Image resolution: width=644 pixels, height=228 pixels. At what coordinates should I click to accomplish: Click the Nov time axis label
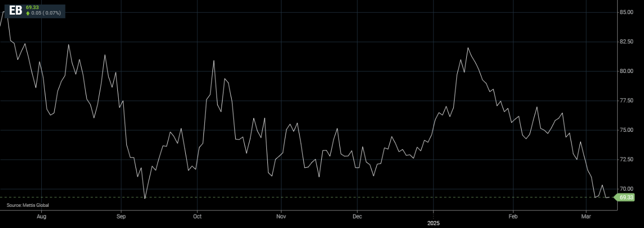[281, 216]
